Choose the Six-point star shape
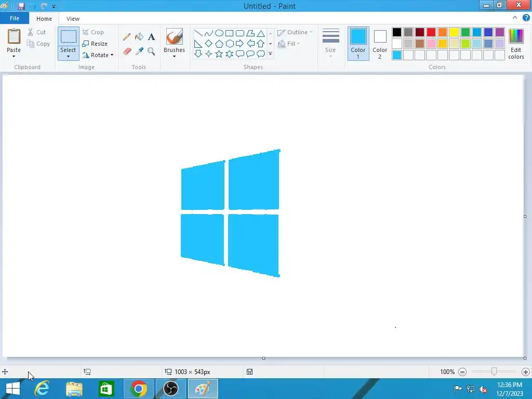 (229, 54)
